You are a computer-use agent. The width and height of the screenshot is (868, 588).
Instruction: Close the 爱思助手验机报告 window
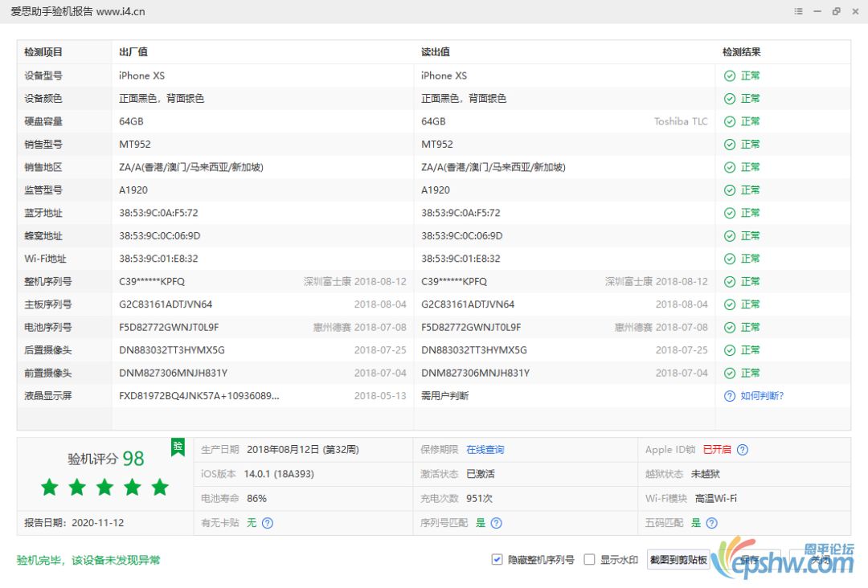pos(855,11)
